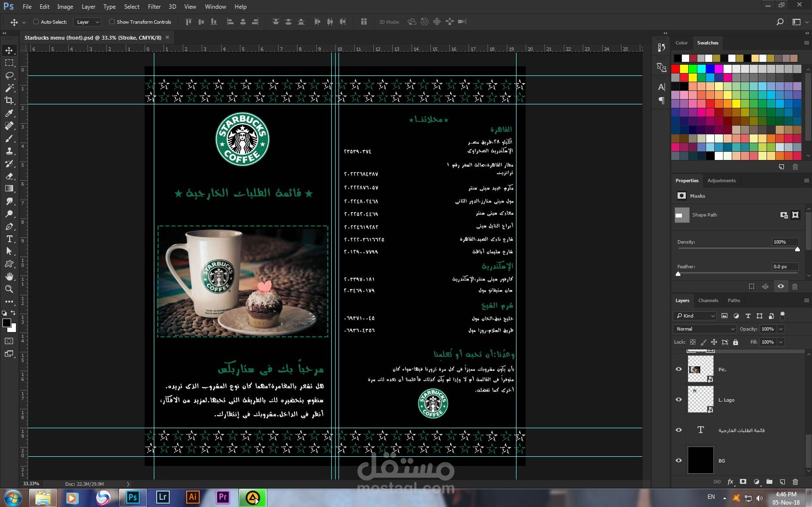
Task: Open the Normal blend mode dropdown
Action: coord(704,329)
